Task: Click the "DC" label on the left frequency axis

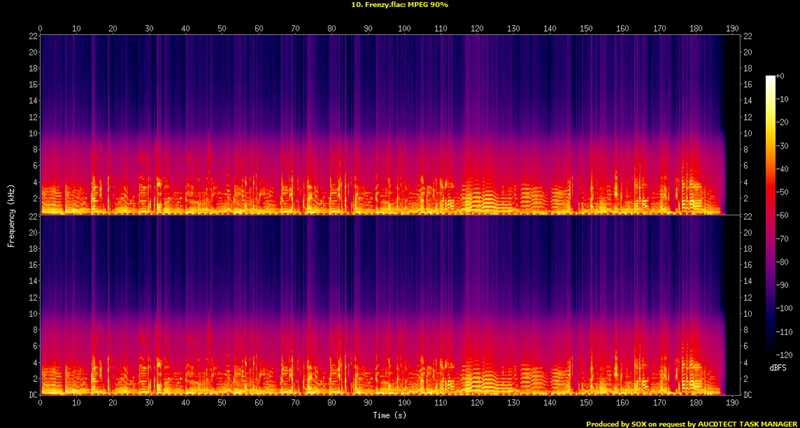Action: click(x=32, y=395)
